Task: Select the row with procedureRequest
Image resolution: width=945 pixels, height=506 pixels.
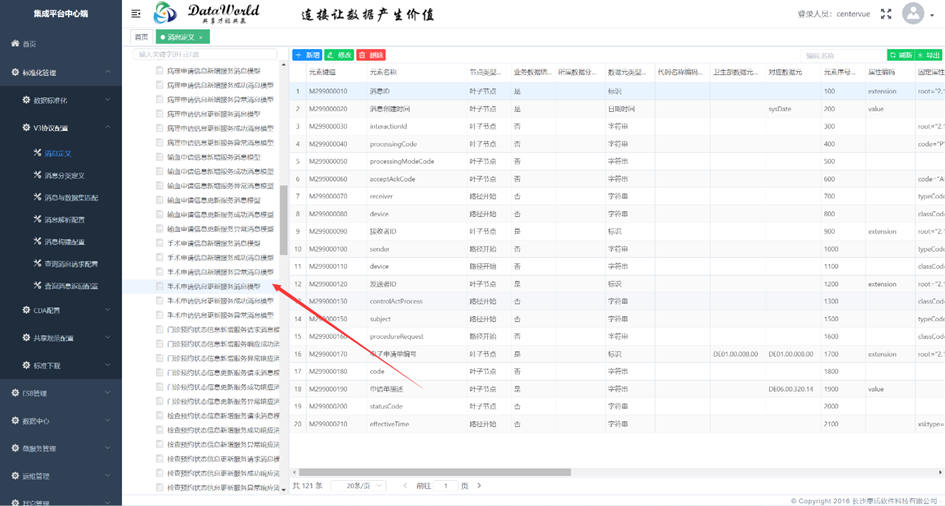Action: [x=617, y=336]
